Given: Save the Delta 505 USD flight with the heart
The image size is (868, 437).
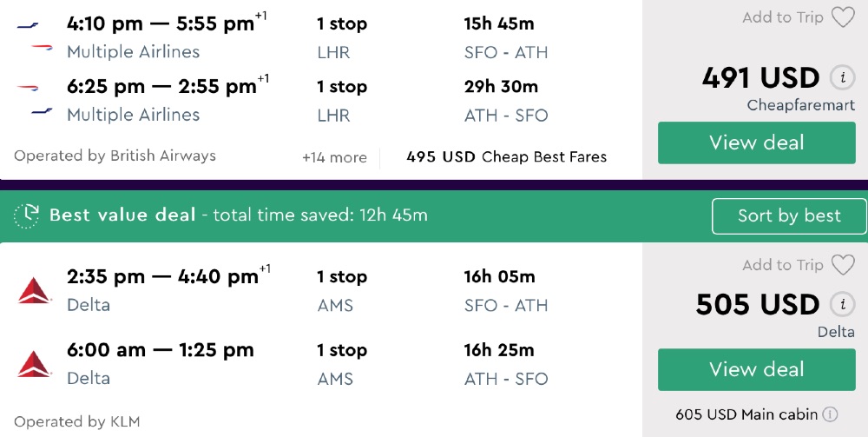Looking at the screenshot, I should click(x=843, y=265).
